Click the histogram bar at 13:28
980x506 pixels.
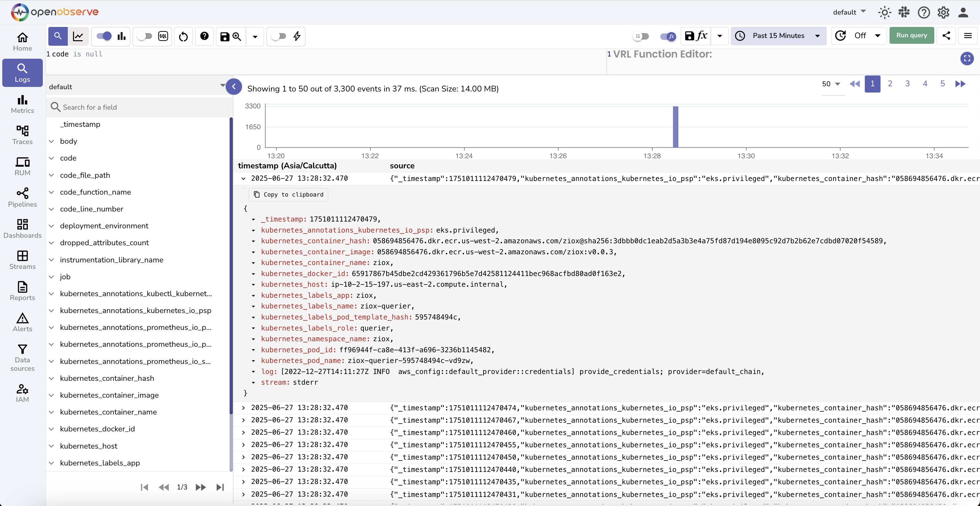(x=675, y=127)
